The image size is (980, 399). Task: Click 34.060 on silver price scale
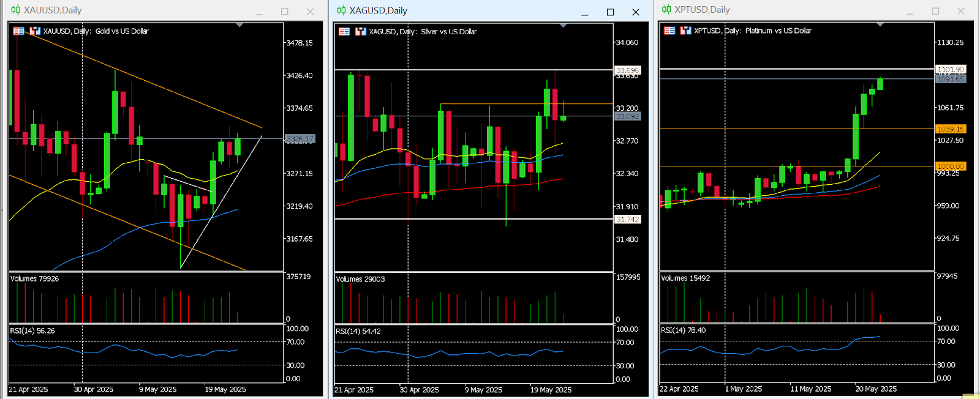click(627, 43)
